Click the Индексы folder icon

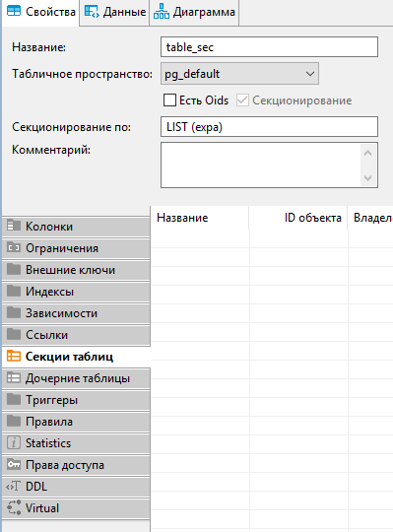point(14,291)
